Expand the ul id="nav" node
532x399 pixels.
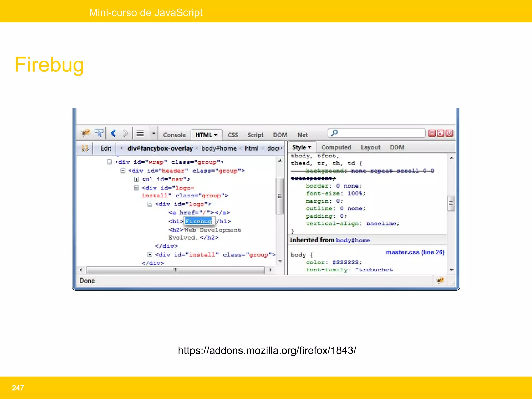(x=136, y=179)
